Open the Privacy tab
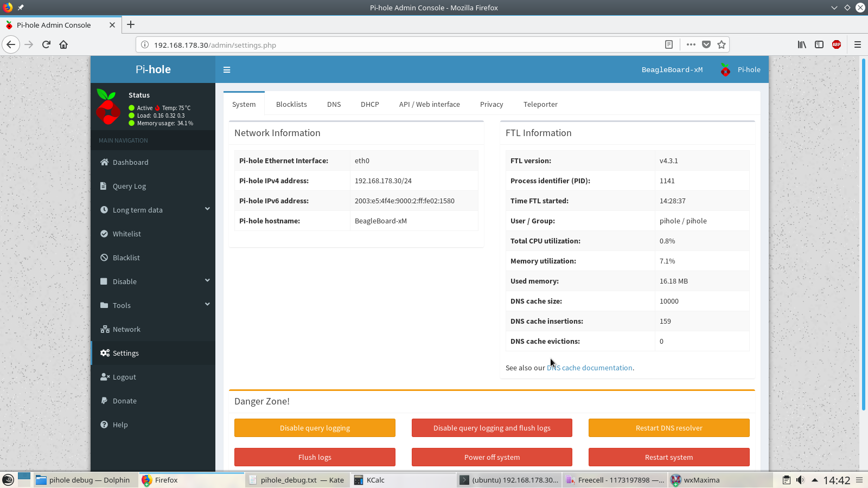This screenshot has height=488, width=868. click(x=492, y=104)
